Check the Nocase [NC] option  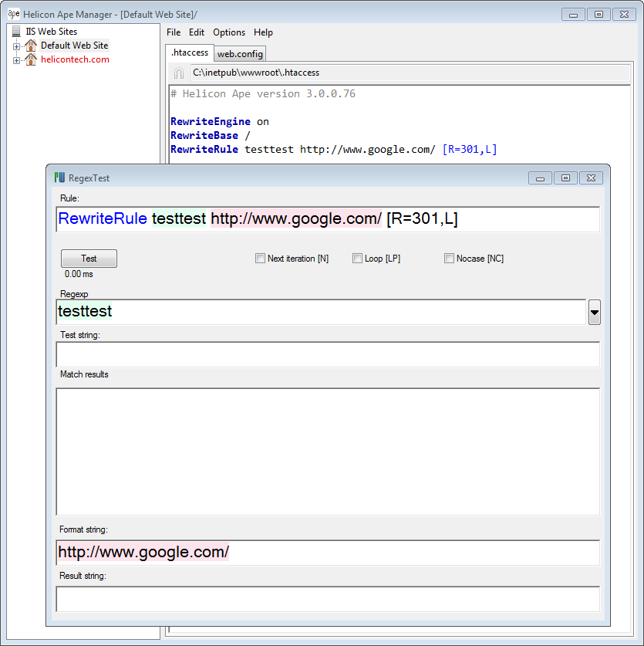pyautogui.click(x=449, y=259)
